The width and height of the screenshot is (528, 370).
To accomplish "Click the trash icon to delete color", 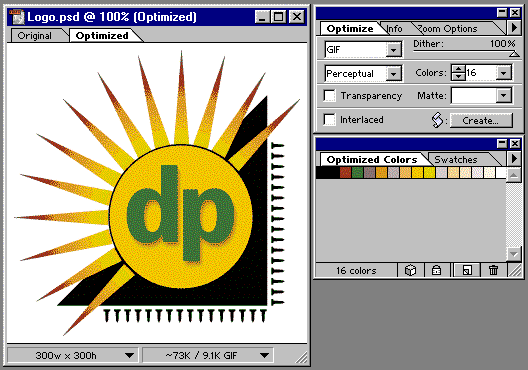I will [493, 270].
